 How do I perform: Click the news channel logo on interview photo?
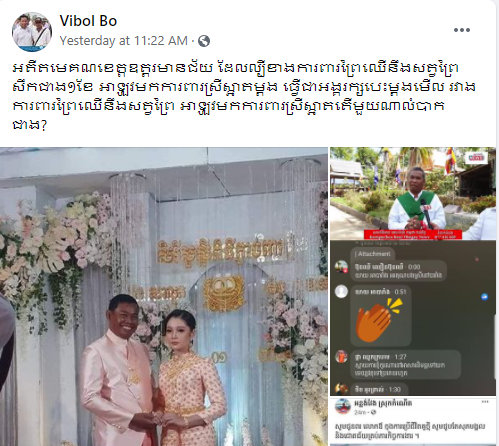click(477, 157)
